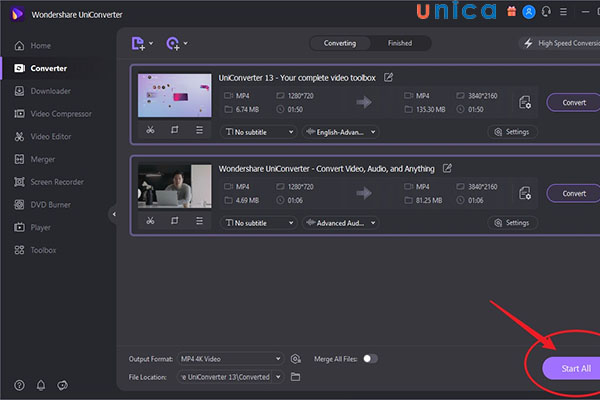This screenshot has width=600, height=400.
Task: Expand Advanced Audio dropdown on second video
Action: coord(340,222)
